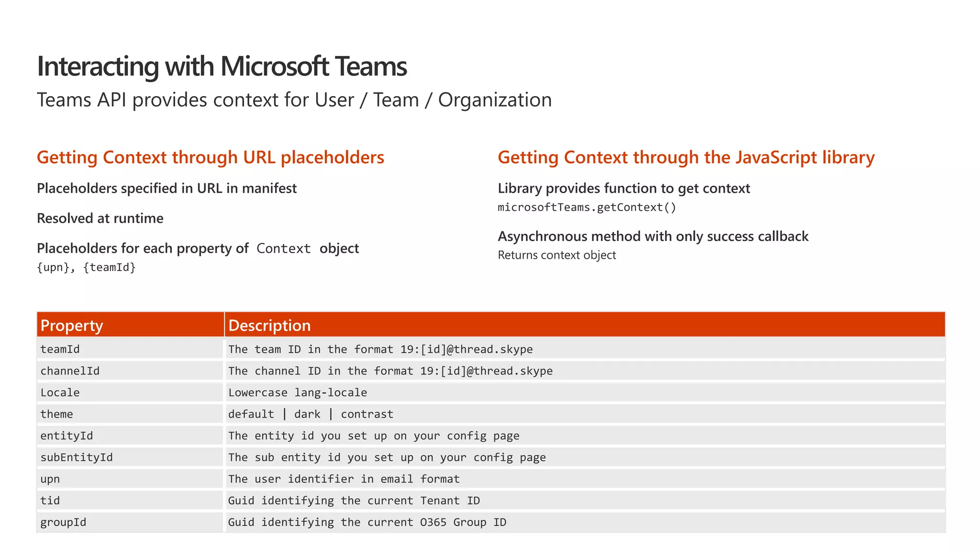Click the Resolved at runtime line
Viewport: 980px width, 551px height.
100,219
